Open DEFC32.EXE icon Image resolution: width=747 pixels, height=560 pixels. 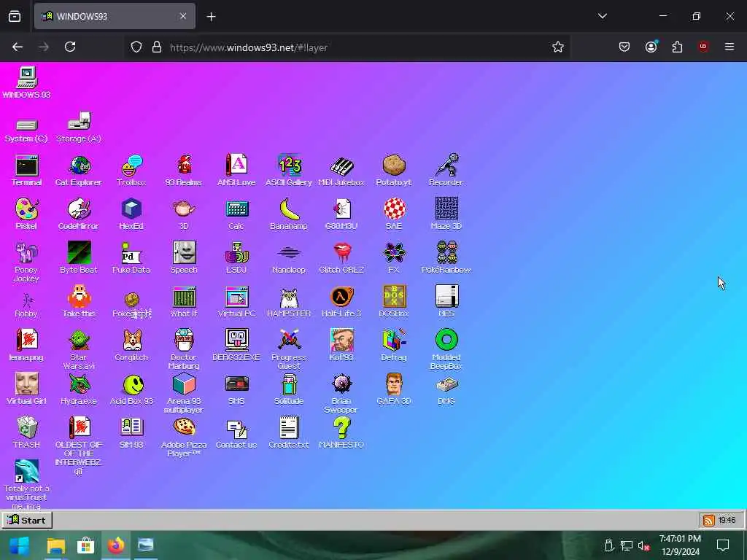pyautogui.click(x=236, y=341)
